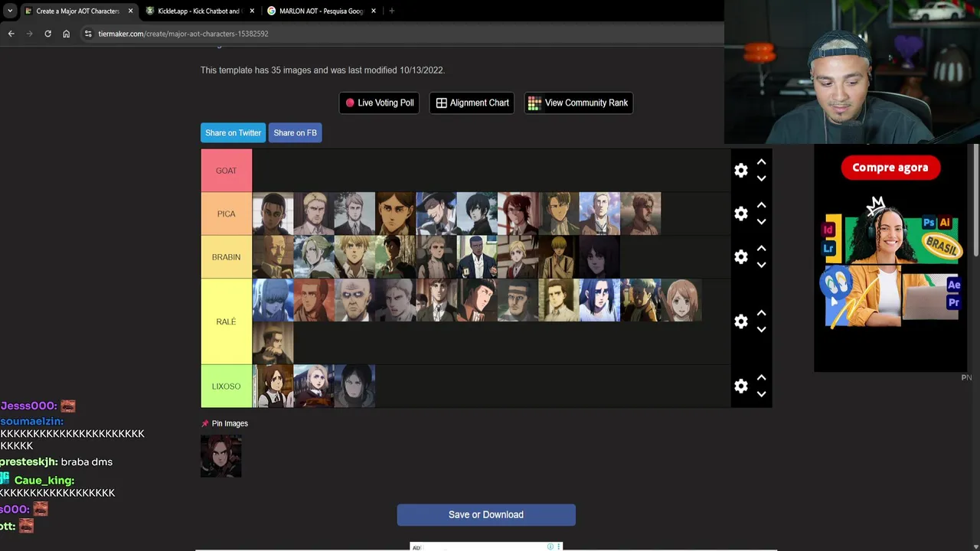Select the LIXOSO tier label
This screenshot has width=980, height=551.
[226, 386]
